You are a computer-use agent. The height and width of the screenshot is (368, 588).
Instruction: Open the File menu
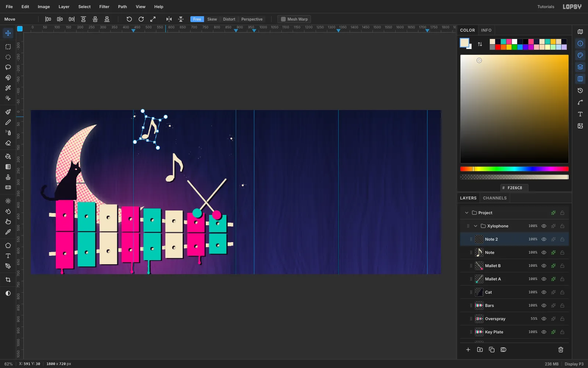pyautogui.click(x=9, y=7)
